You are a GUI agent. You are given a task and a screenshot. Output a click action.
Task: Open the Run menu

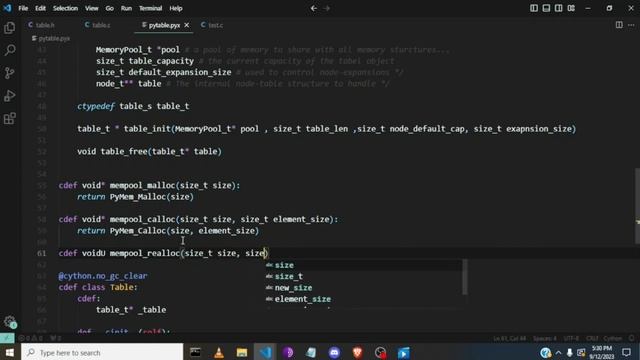click(x=126, y=8)
